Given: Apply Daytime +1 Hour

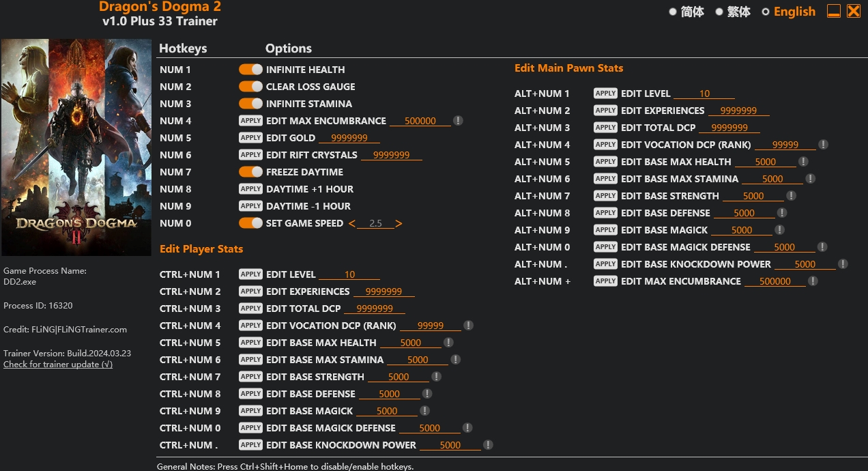Looking at the screenshot, I should (x=250, y=189).
